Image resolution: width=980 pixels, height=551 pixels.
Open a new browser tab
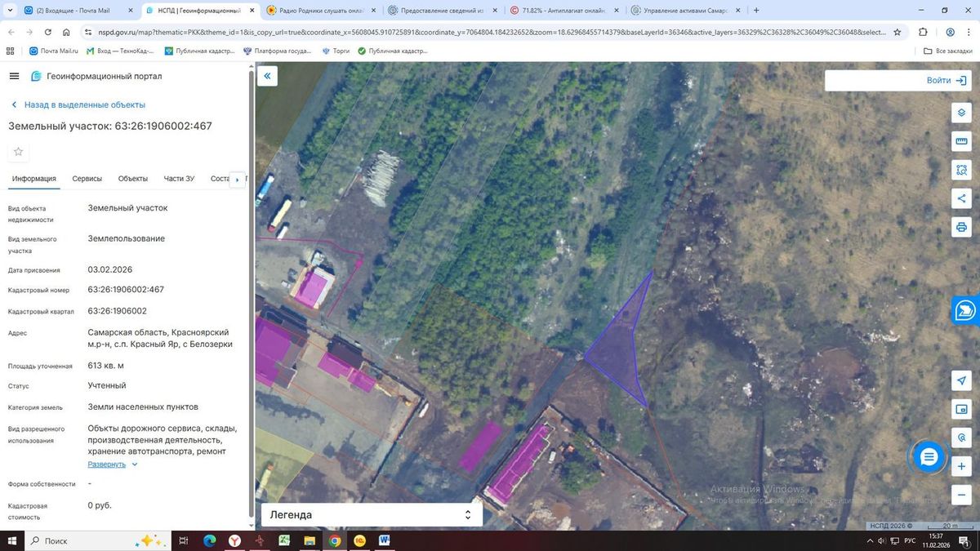tap(756, 11)
